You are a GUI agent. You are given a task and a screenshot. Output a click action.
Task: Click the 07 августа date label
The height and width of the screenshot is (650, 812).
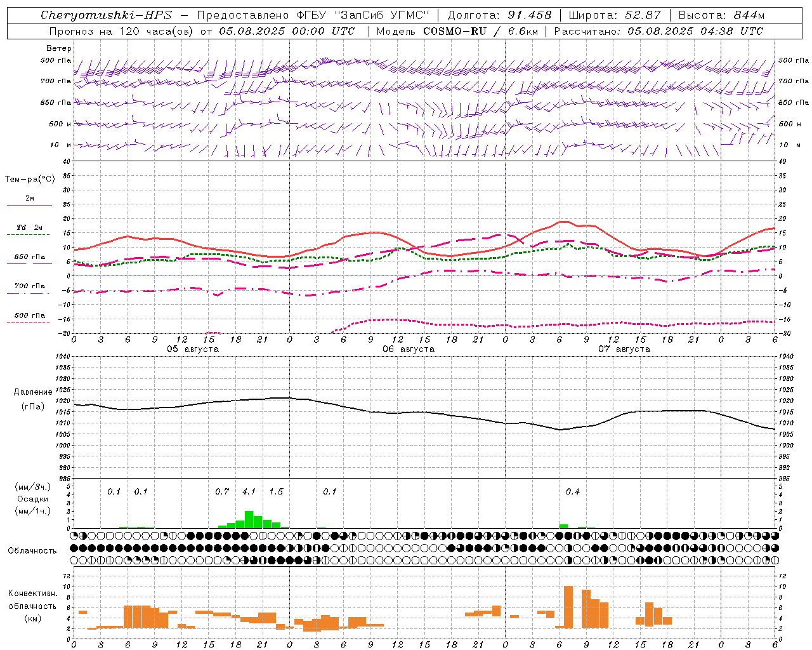(x=624, y=349)
